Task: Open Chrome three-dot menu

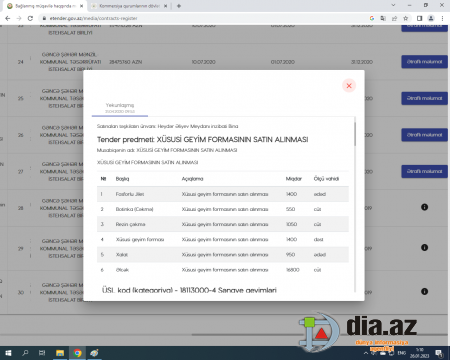Action: coord(442,18)
